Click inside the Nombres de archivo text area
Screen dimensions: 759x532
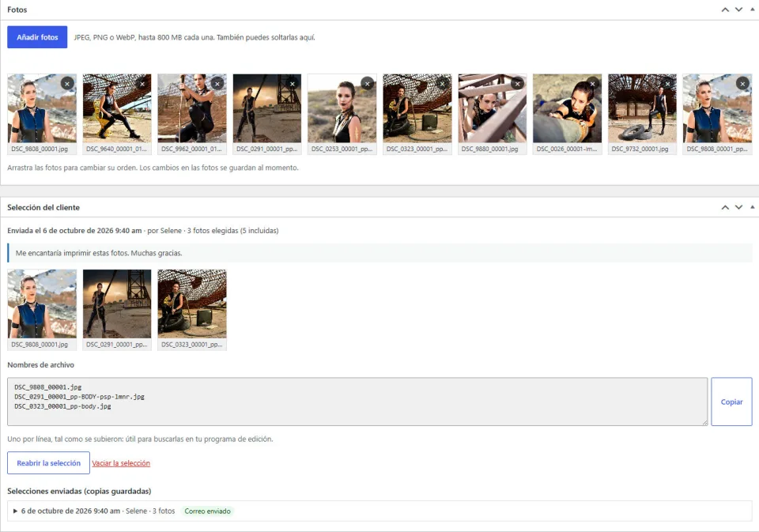(357, 402)
